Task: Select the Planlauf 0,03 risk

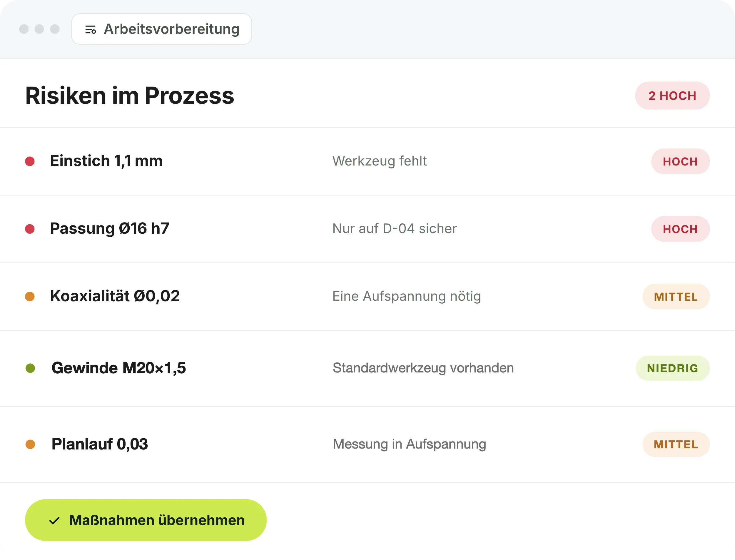Action: (367, 444)
